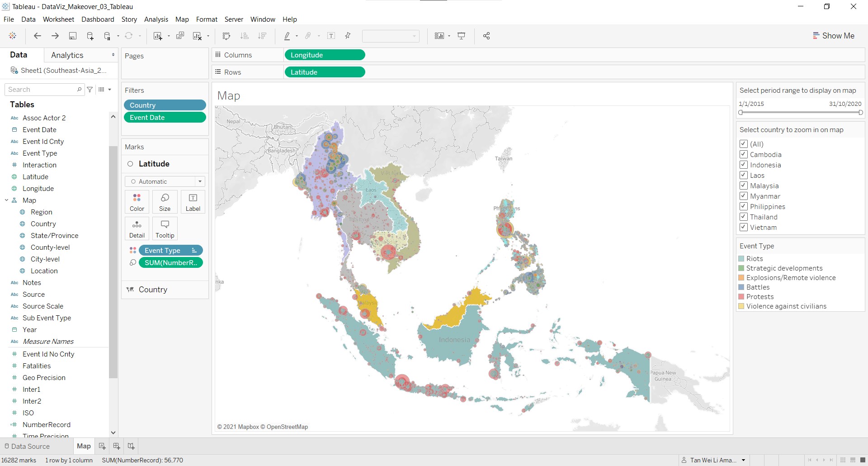
Task: Click the Save icon in toolbar
Action: click(x=72, y=36)
